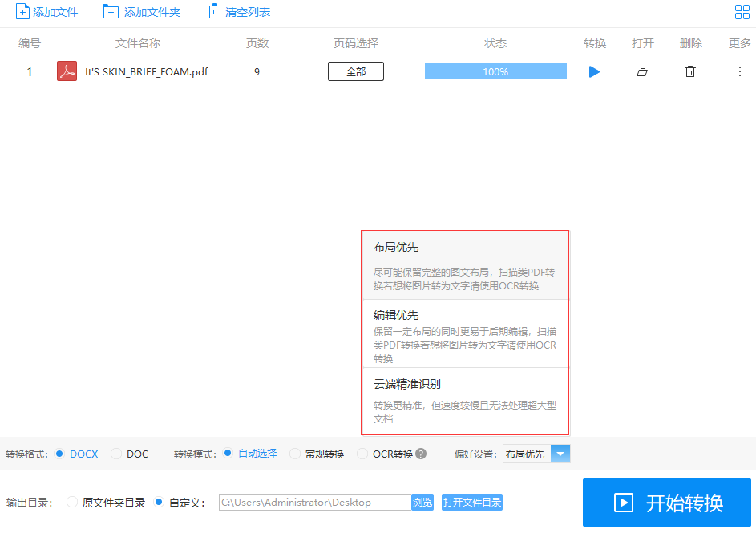Choose OCR转换 conversion mode

pos(363,454)
